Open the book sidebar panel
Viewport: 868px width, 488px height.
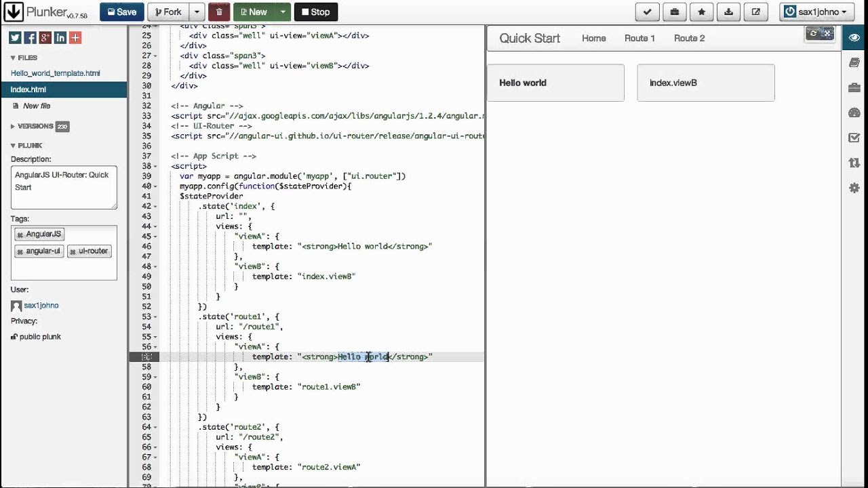click(x=854, y=63)
